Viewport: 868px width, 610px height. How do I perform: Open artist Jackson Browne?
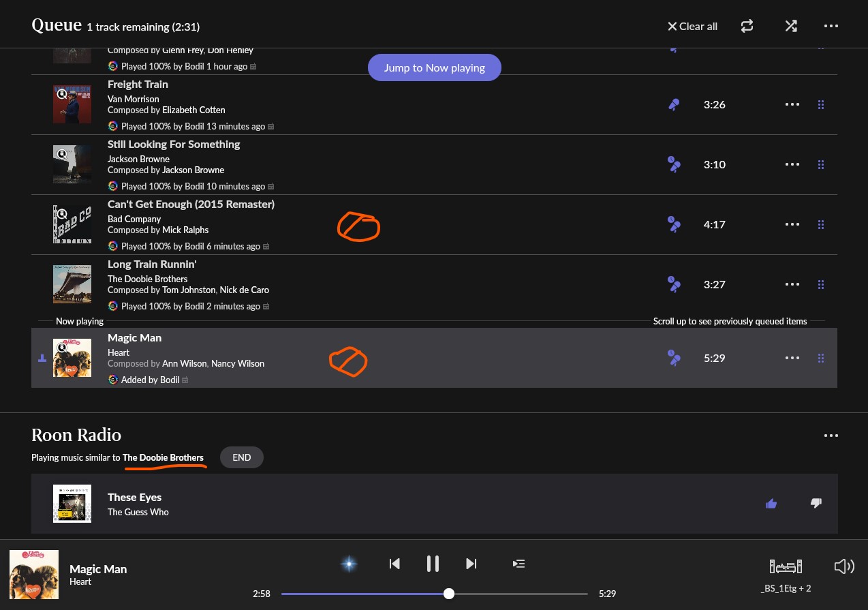pos(139,159)
